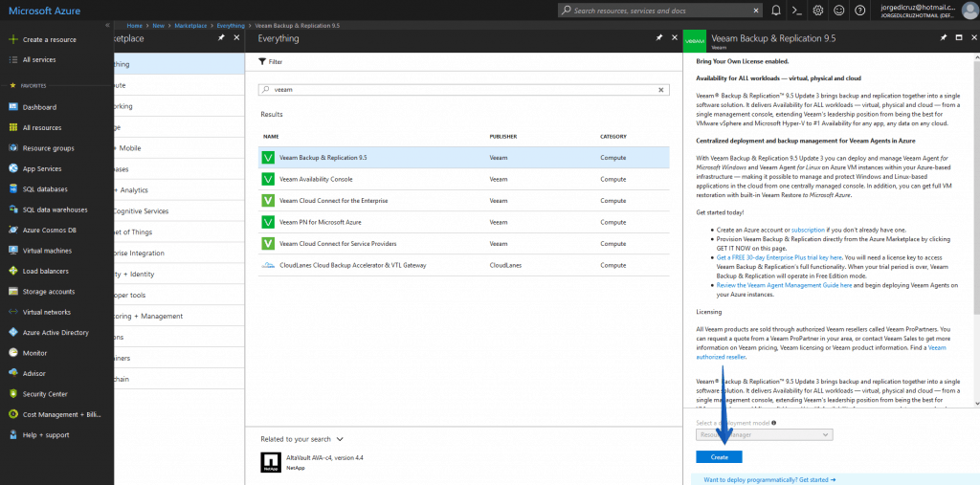Viewport: 980px width, 485px height.
Task: Click the SQL data warehouses icon
Action: click(12, 209)
